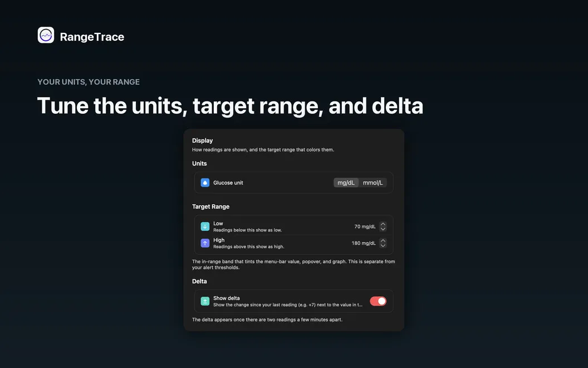Switch glucose unit to mmol/L
The height and width of the screenshot is (368, 588).
[x=373, y=182]
